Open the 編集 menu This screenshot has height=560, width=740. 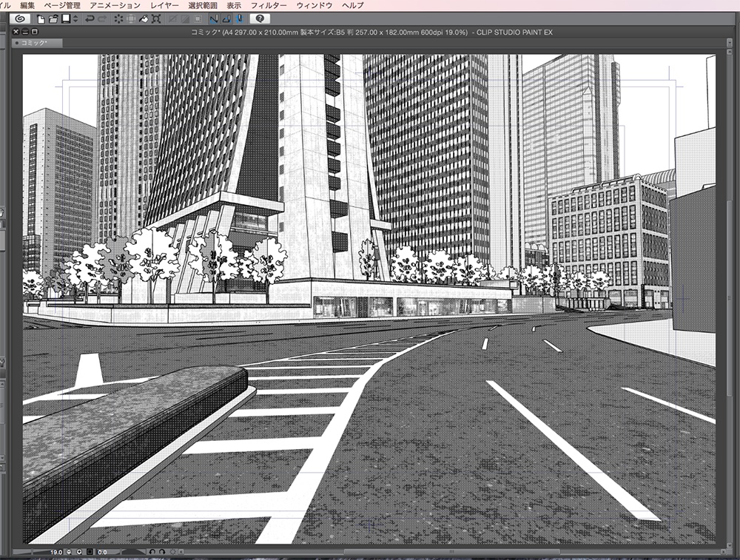click(27, 5)
